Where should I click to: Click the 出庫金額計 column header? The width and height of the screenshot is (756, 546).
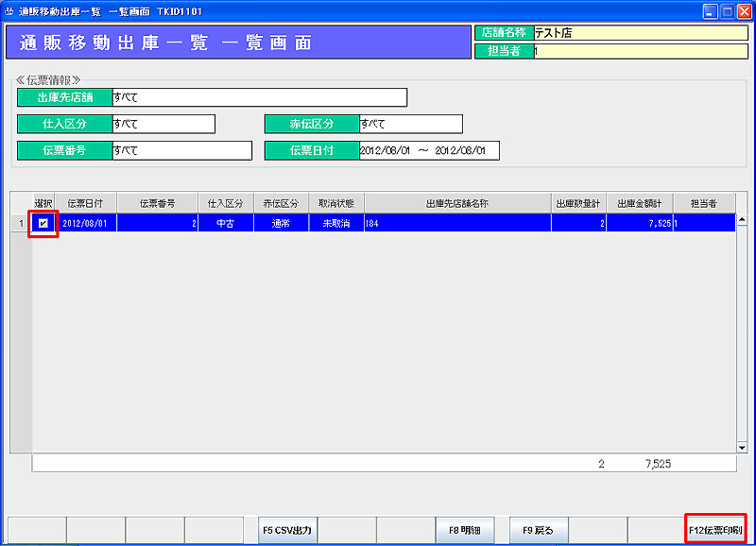[x=639, y=203]
